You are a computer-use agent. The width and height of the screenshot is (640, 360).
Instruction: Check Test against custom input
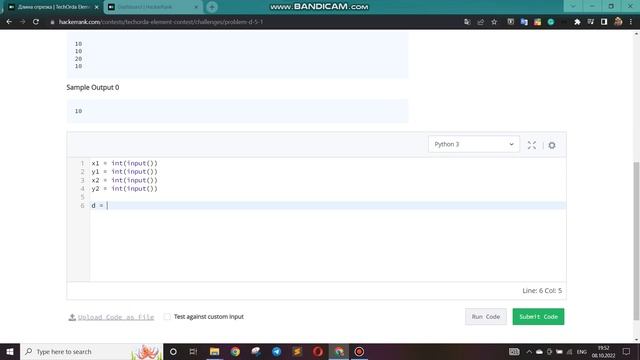pyautogui.click(x=167, y=317)
